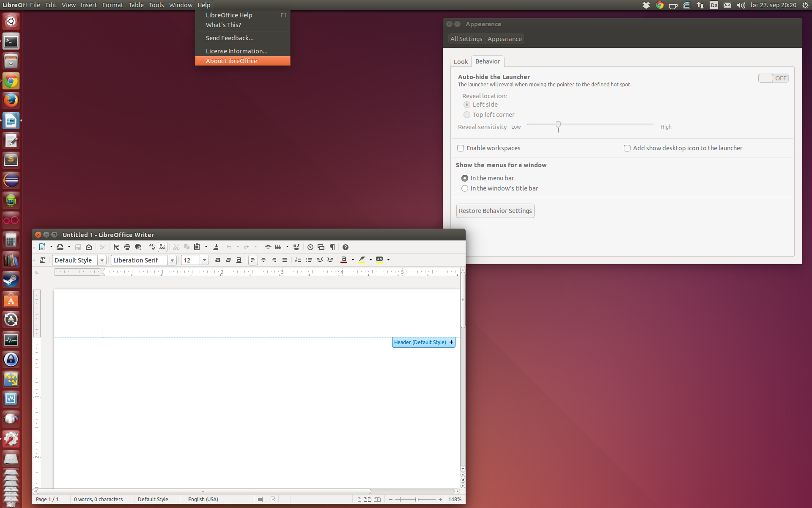Click the Open file icon in Writer toolbar
The image size is (812, 508).
coord(60,247)
